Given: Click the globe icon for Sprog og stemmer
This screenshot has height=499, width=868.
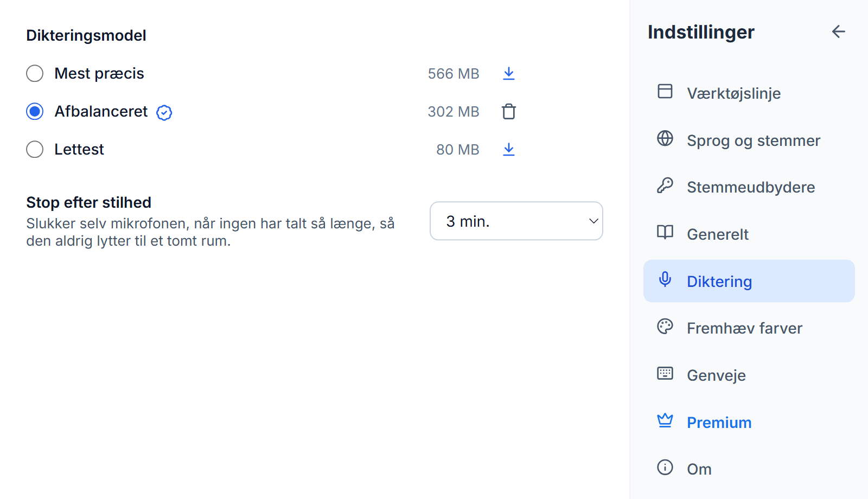Looking at the screenshot, I should coord(665,138).
